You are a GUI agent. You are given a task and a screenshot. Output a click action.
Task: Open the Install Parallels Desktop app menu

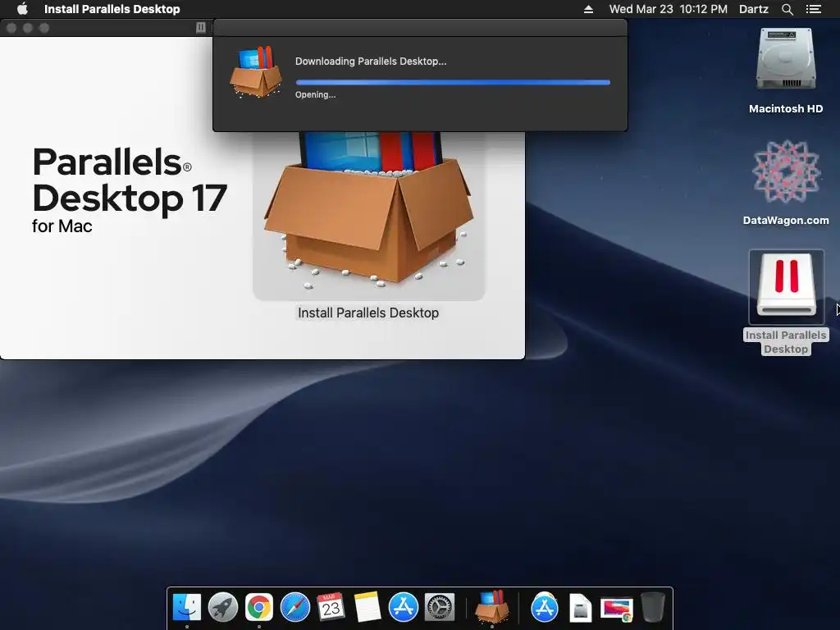tap(112, 9)
